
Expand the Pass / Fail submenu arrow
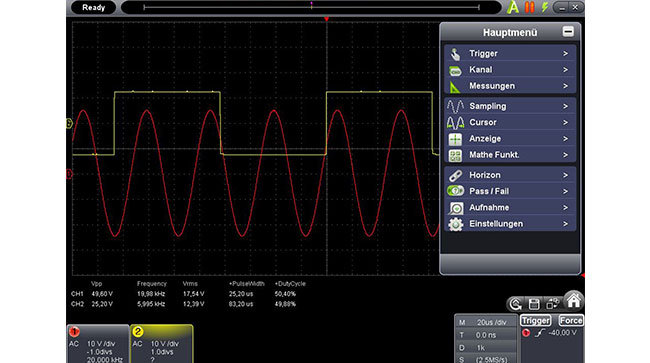(x=565, y=191)
